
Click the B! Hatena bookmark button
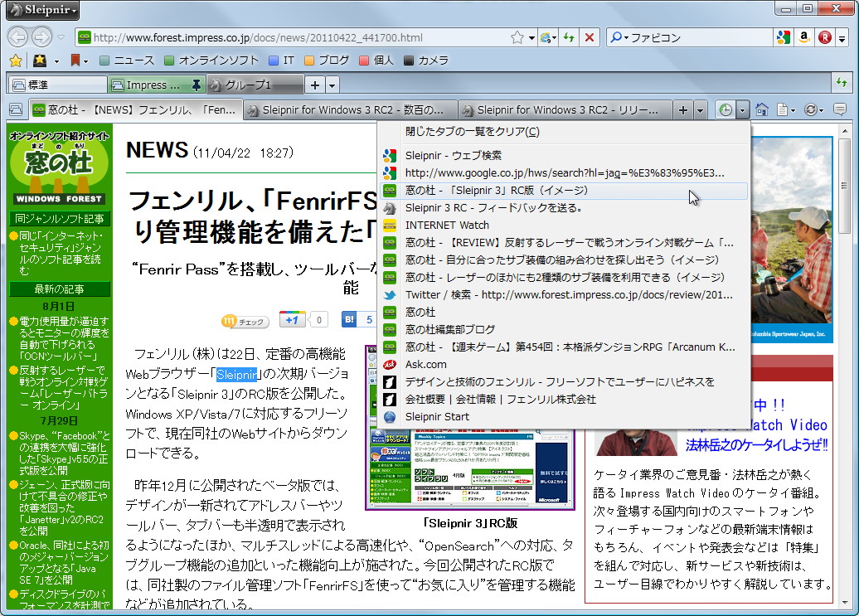349,320
